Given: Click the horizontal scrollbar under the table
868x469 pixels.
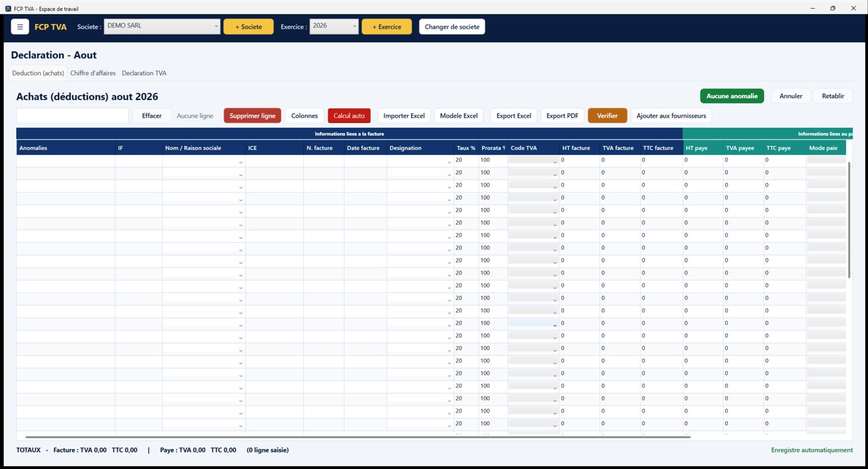Looking at the screenshot, I should [x=358, y=437].
